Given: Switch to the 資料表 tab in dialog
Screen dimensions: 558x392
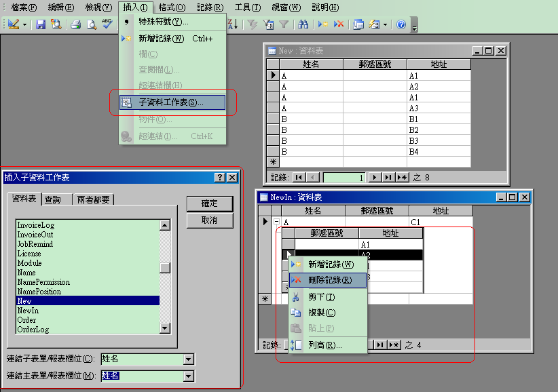Looking at the screenshot, I should 24,199.
